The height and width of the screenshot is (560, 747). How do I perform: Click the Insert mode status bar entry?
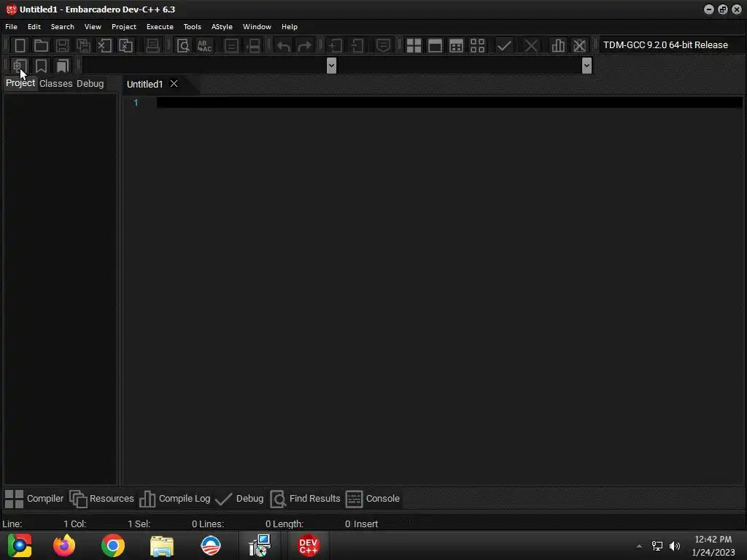[x=365, y=524]
